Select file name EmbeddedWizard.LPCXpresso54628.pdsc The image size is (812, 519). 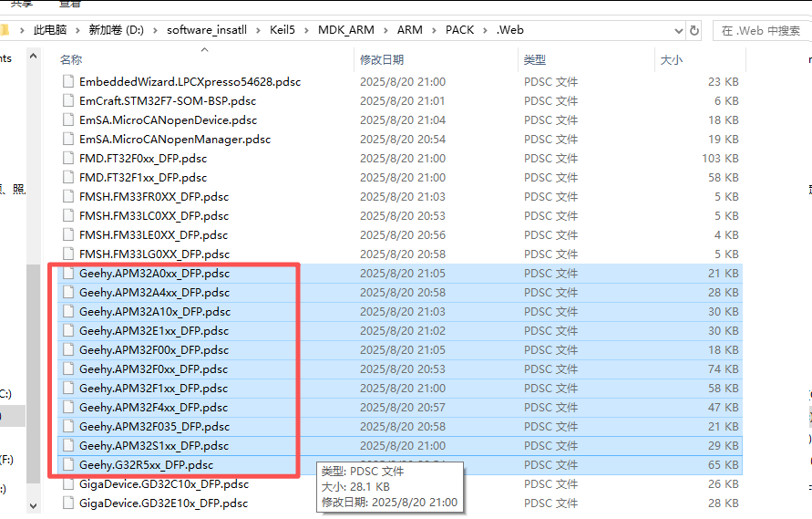[190, 82]
